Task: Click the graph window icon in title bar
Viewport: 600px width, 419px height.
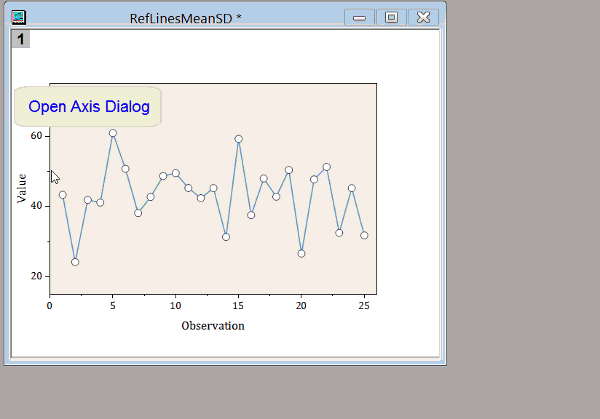Action: (x=18, y=17)
